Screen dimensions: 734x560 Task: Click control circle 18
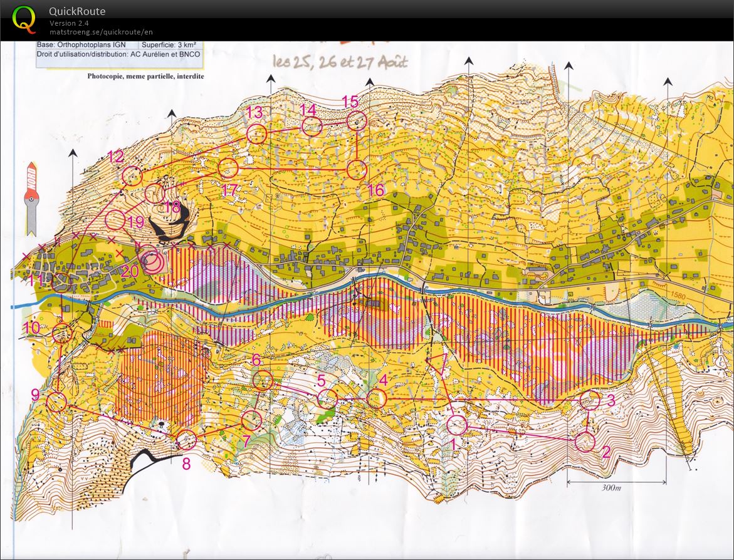(155, 193)
